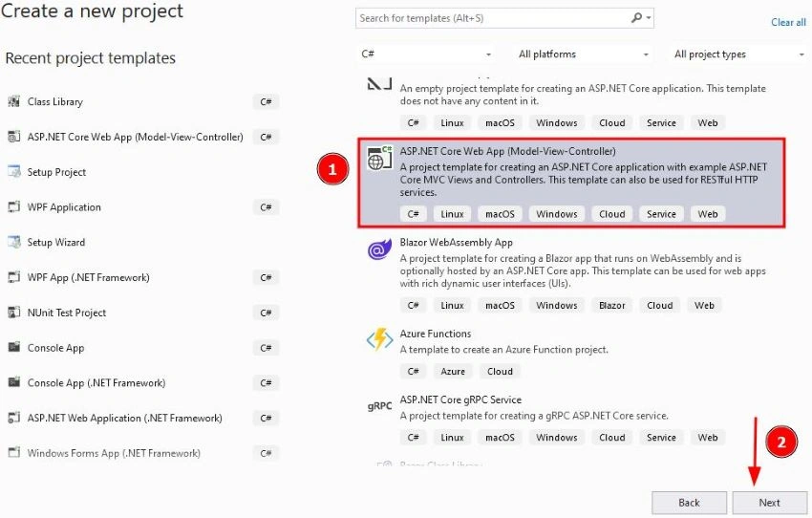
Task: Click the empty ASP.NET Core template description
Action: tap(583, 95)
